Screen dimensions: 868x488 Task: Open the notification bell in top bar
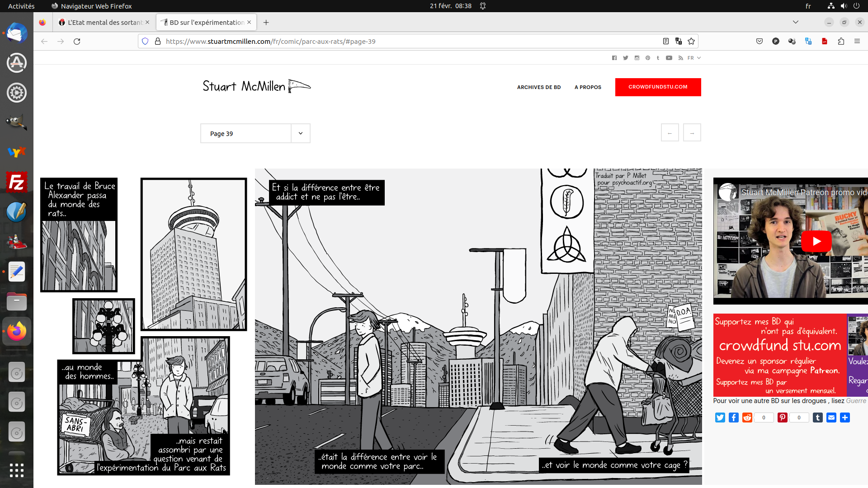click(483, 6)
